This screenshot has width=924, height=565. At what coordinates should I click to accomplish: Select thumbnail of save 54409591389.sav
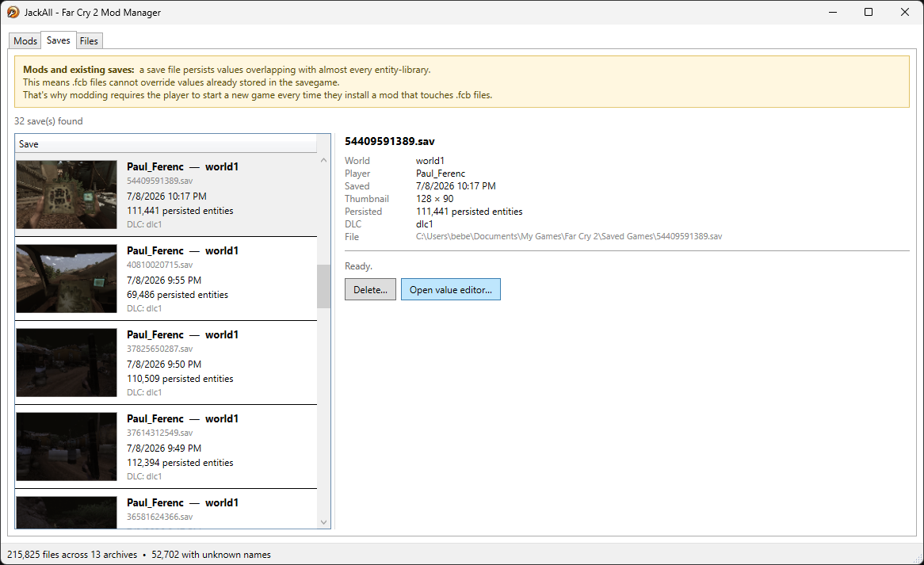point(67,194)
